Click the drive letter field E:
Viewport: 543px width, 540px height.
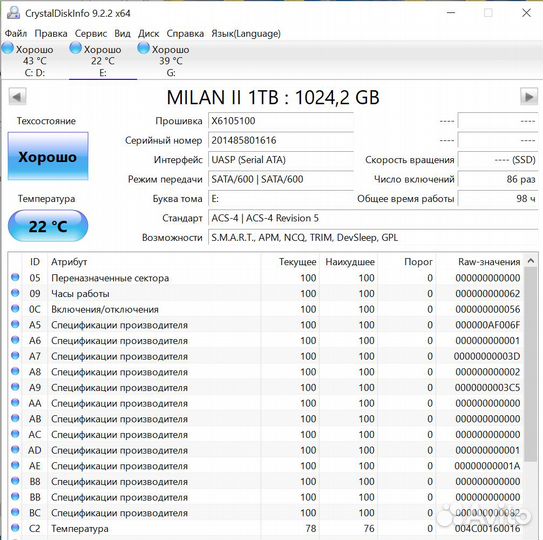tap(281, 198)
